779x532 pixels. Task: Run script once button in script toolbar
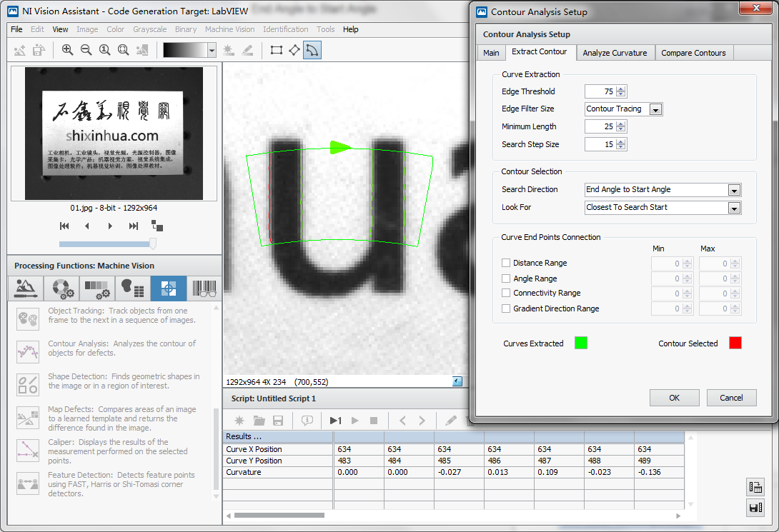coord(336,421)
